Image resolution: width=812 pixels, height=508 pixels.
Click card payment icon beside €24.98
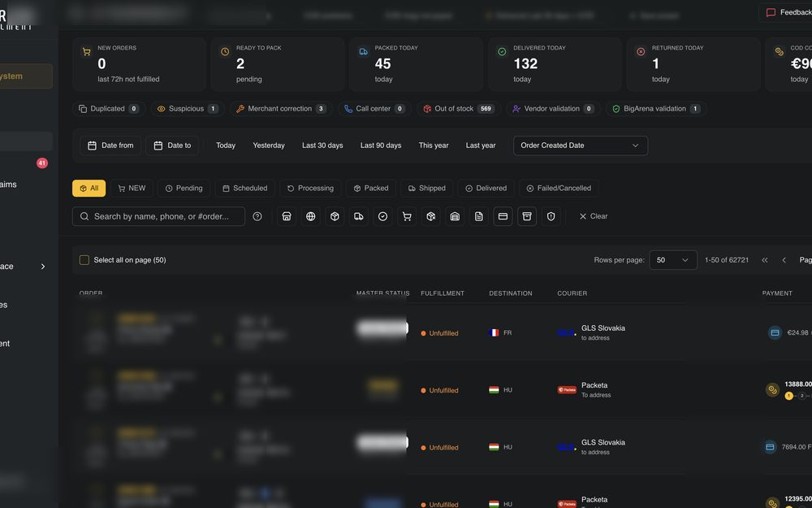(x=775, y=332)
